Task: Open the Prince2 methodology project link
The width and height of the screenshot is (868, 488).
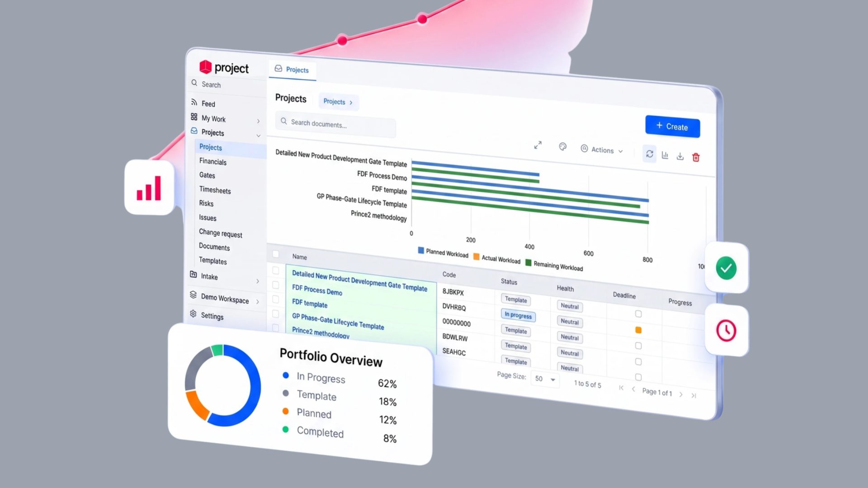Action: 321,332
